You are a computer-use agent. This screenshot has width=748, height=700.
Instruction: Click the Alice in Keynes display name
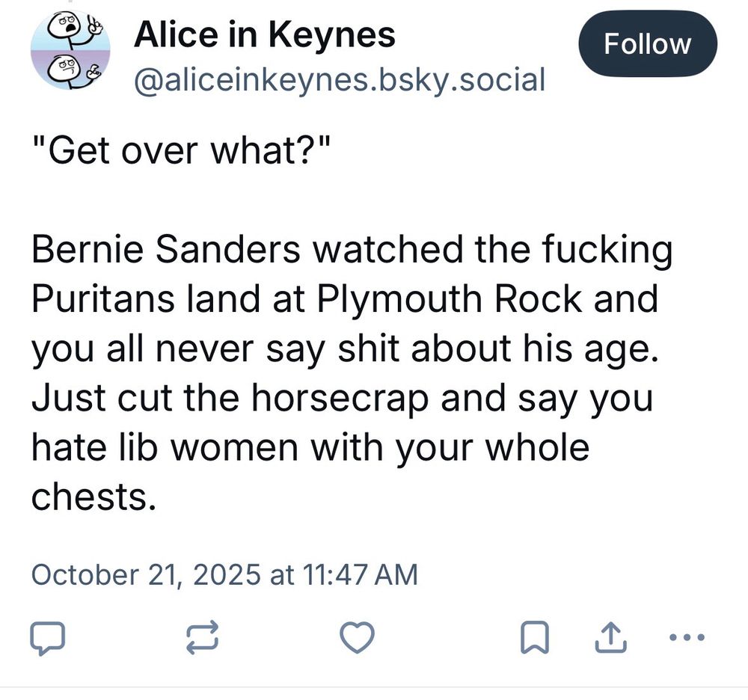tap(264, 34)
